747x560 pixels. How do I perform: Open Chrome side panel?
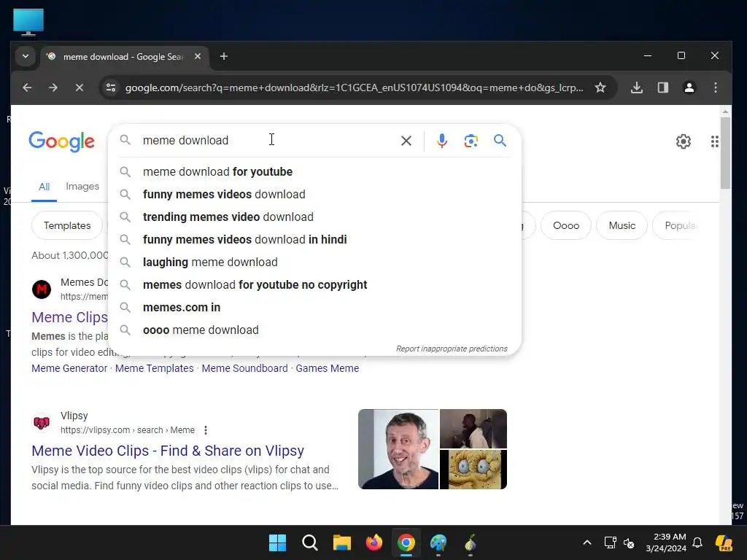[x=662, y=87]
